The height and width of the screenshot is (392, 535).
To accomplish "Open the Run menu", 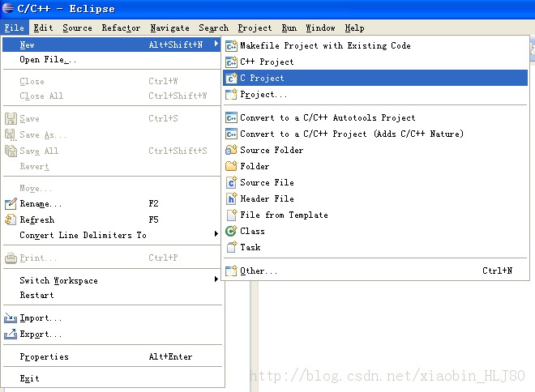I will click(289, 28).
